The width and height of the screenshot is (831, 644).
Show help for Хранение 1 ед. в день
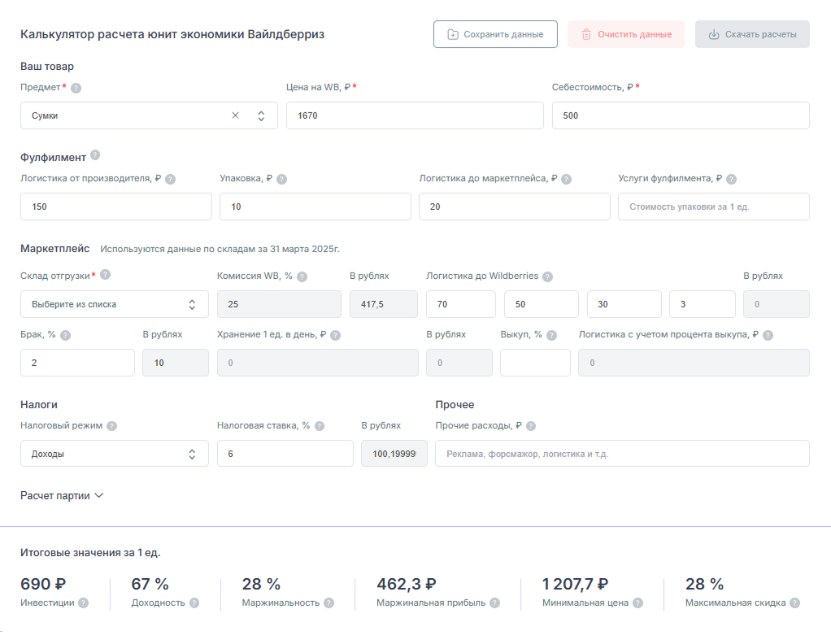[336, 336]
